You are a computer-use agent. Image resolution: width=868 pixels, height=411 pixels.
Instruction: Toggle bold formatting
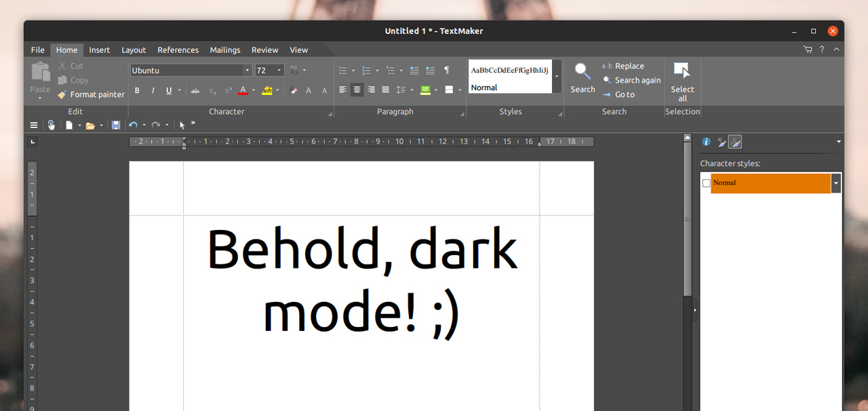coord(137,90)
